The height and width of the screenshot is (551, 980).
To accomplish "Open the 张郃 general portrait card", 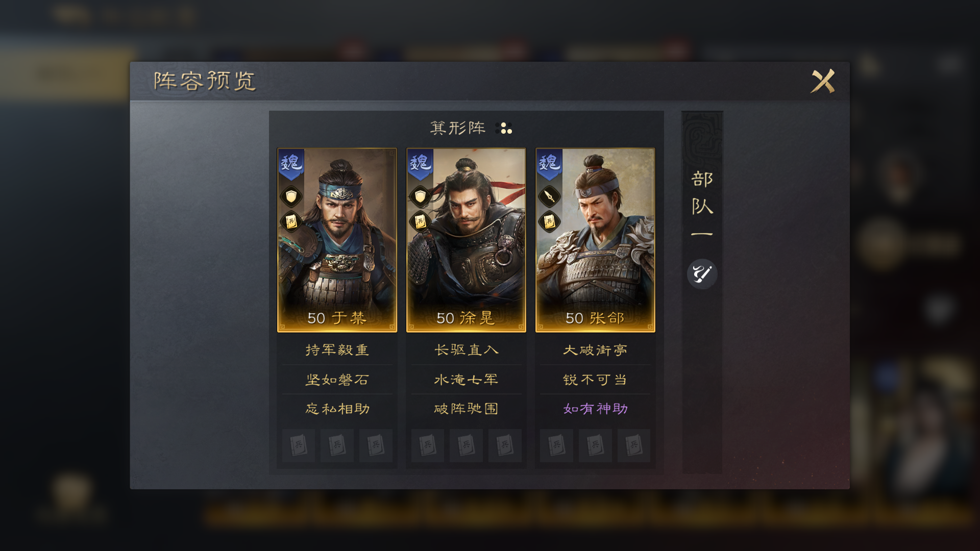I will pyautogui.click(x=595, y=240).
